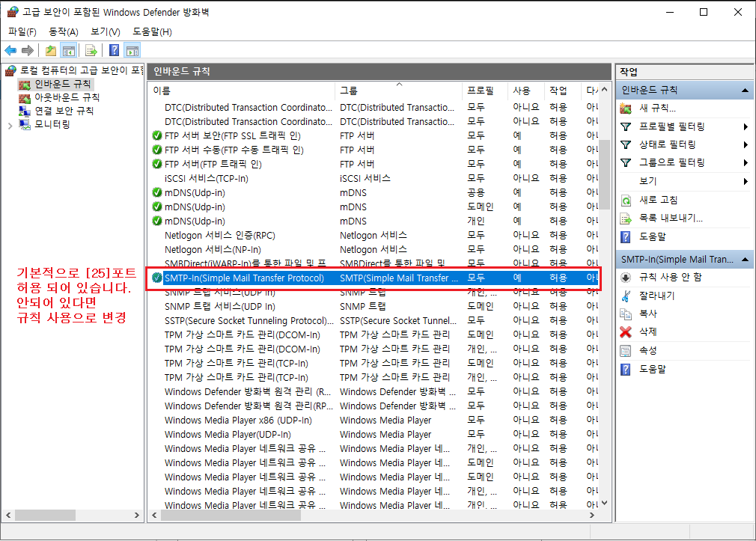The image size is (756, 541).
Task: Open 보기 submenu arrow in actions
Action: (746, 181)
